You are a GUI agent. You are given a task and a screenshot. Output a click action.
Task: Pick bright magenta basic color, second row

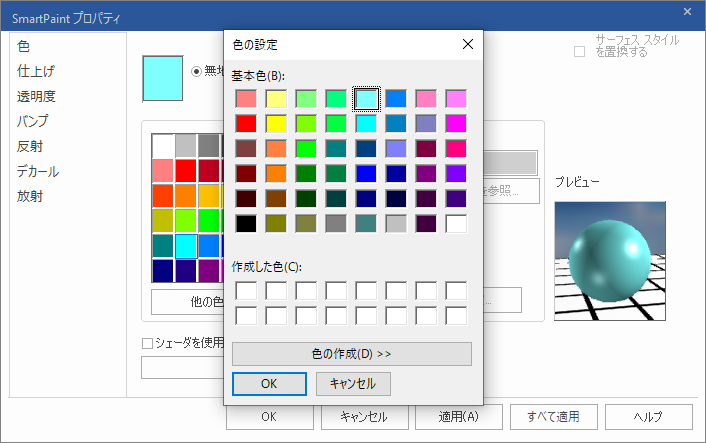pyautogui.click(x=456, y=123)
